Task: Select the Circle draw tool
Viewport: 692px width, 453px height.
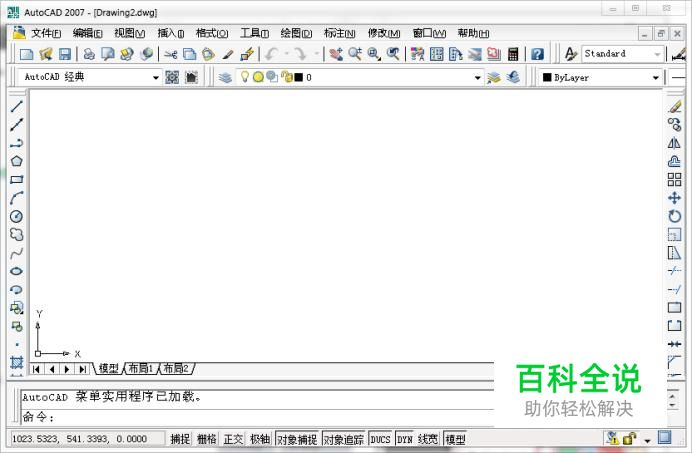Action: tap(16, 216)
